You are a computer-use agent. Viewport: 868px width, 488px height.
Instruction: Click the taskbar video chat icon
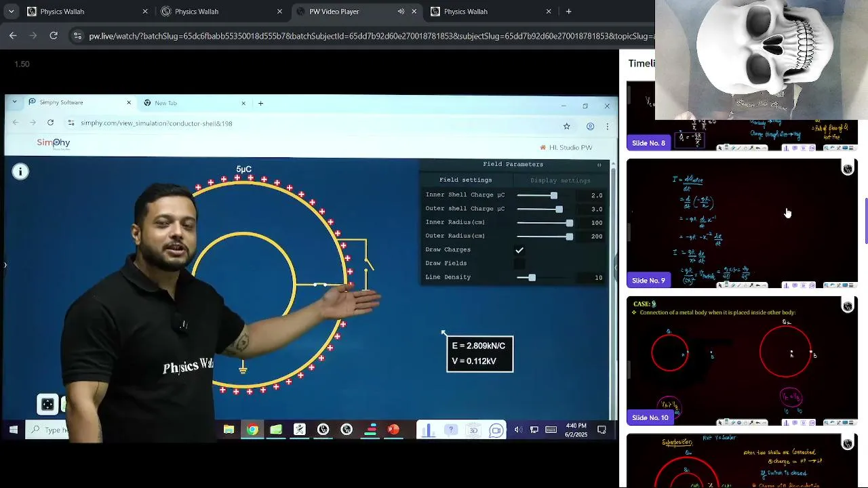coord(496,430)
